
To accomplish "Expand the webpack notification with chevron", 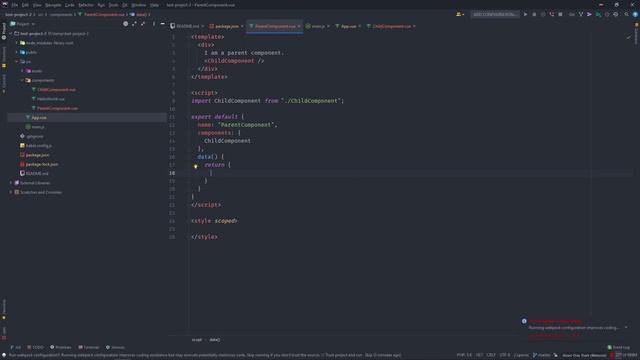I will [x=626, y=327].
